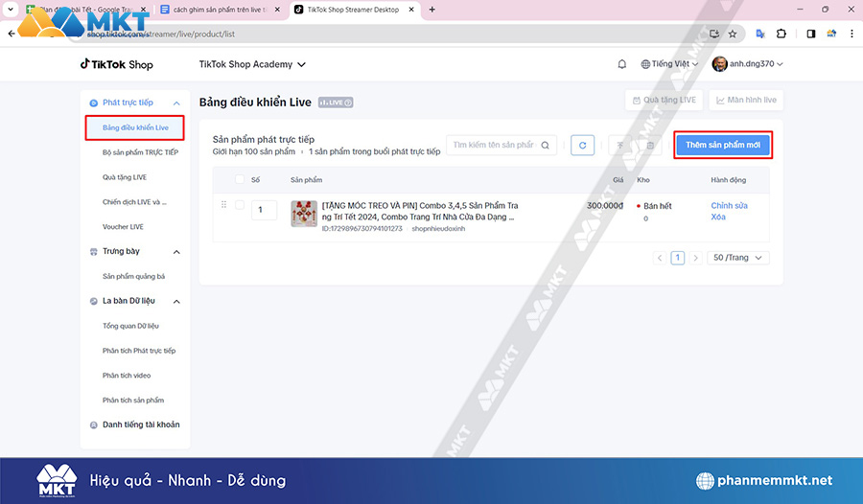Click the bulk delete trash icon

click(x=650, y=146)
